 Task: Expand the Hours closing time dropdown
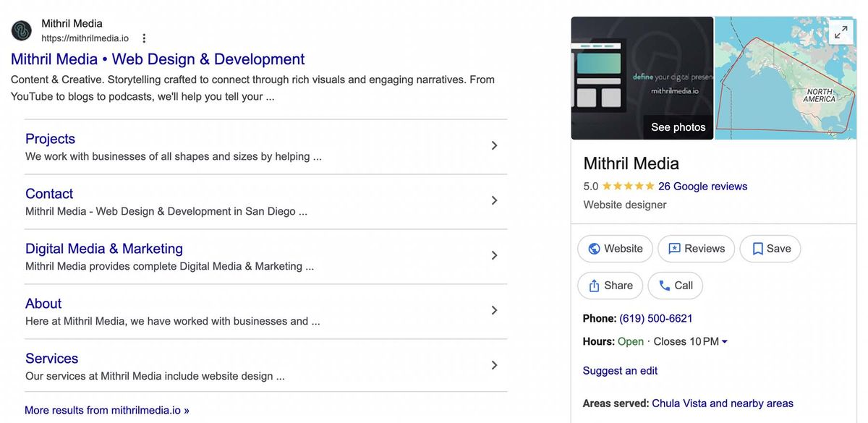coord(724,341)
